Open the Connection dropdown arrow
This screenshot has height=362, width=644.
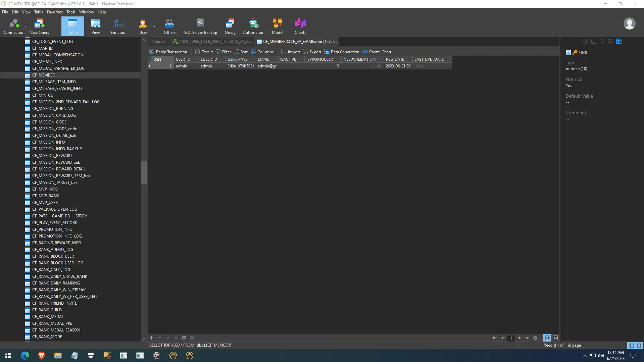(26, 26)
